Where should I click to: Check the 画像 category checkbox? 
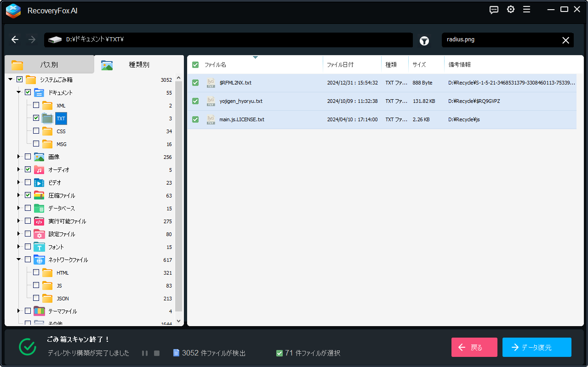point(28,157)
